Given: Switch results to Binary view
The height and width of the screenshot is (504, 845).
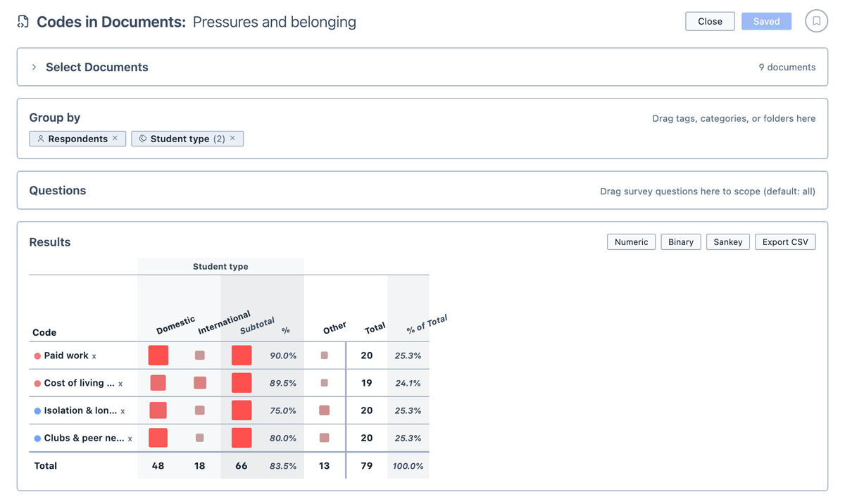Looking at the screenshot, I should pos(681,241).
